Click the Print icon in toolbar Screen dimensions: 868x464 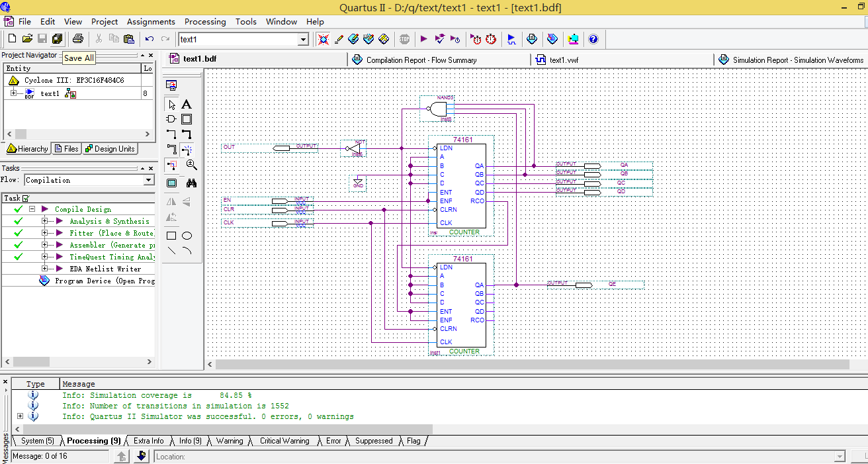click(x=77, y=39)
